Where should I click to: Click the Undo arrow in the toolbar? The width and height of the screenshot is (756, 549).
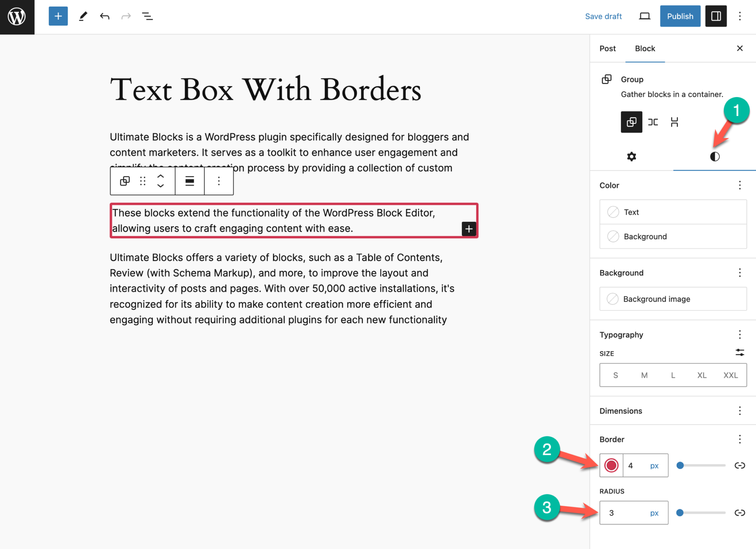[x=104, y=16]
